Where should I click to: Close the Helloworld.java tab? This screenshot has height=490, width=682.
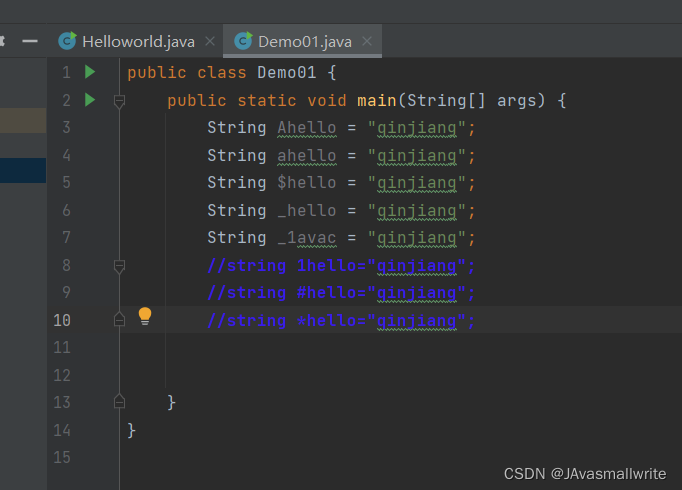pyautogui.click(x=210, y=41)
